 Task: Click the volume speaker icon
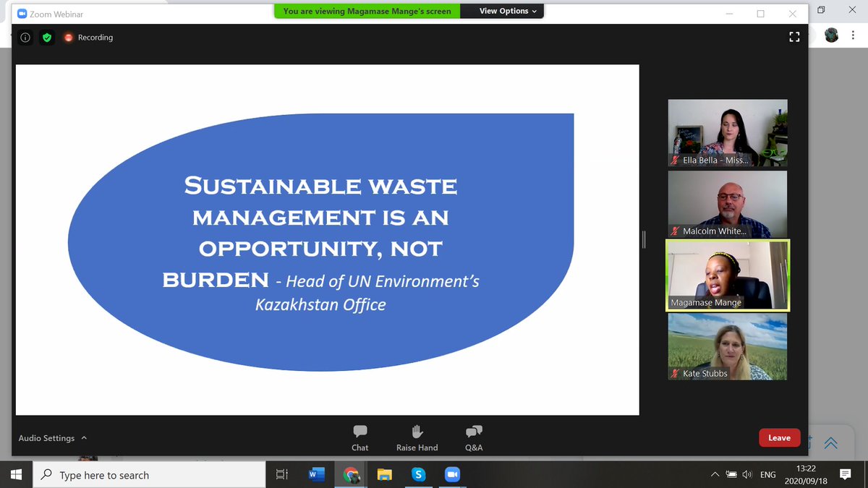point(747,475)
